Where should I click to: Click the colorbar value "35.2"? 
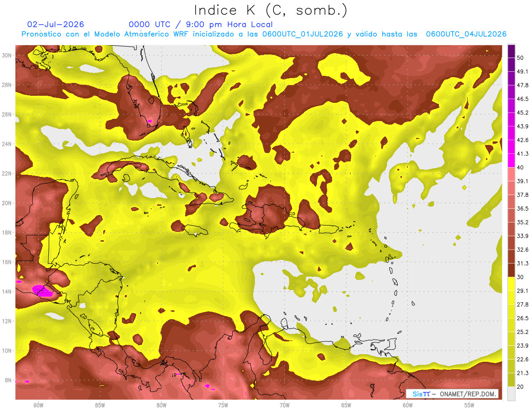[x=522, y=222]
